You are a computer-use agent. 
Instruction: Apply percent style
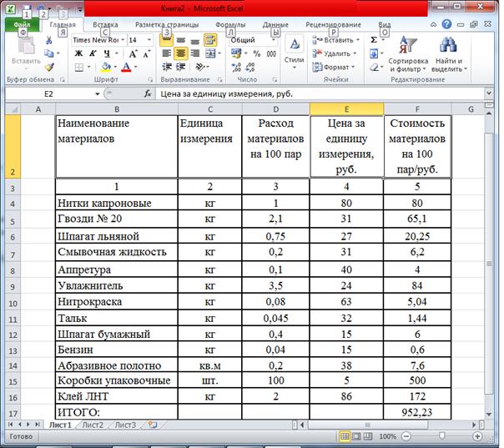(256, 53)
